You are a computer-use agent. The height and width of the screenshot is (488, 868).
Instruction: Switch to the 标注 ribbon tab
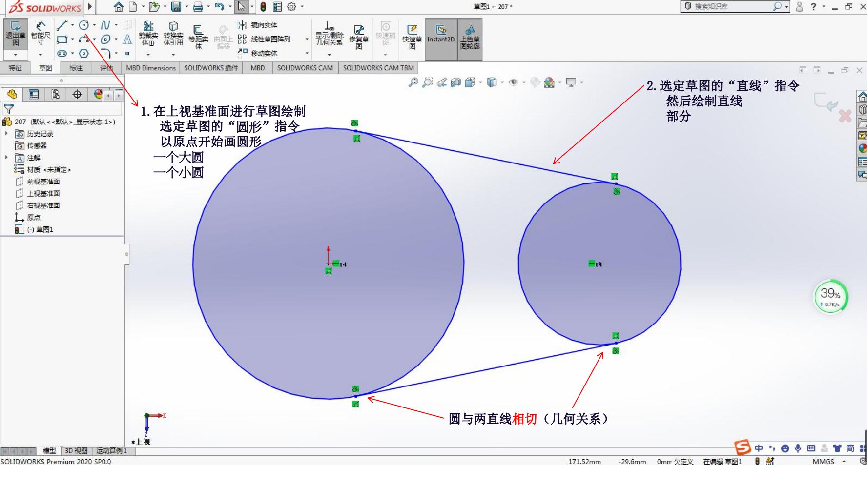(76, 68)
